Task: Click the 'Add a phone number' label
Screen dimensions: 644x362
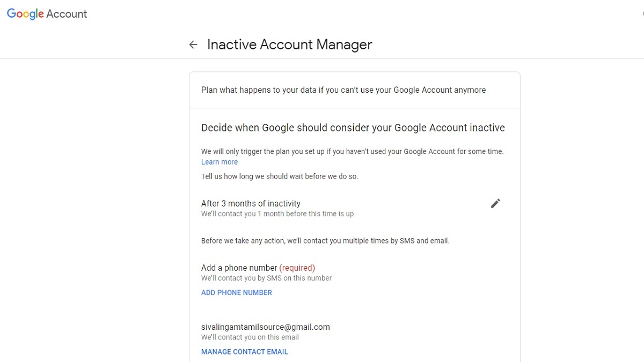Action: [x=239, y=268]
